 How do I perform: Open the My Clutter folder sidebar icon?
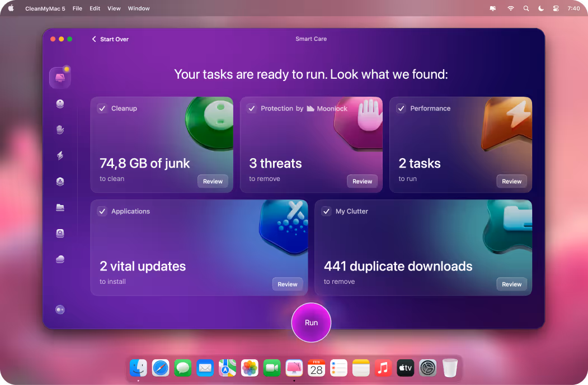pos(60,207)
